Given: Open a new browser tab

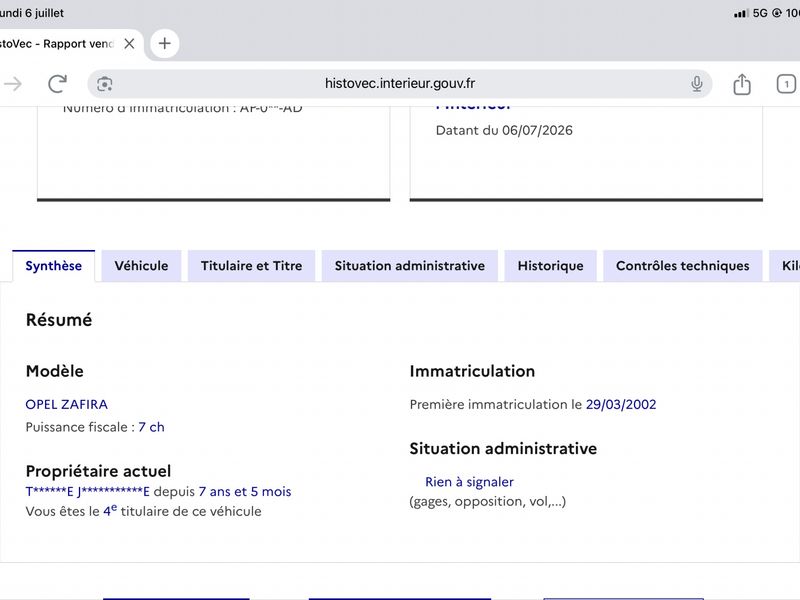Looking at the screenshot, I should (x=164, y=43).
